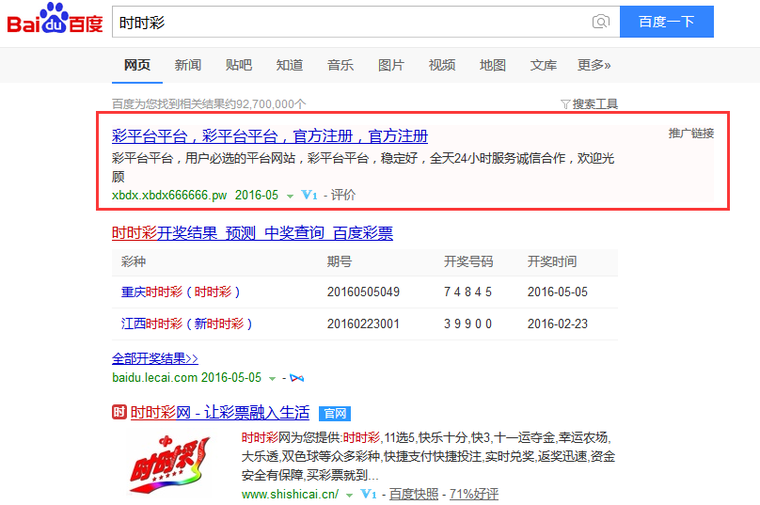The width and height of the screenshot is (760, 505).
Task: Click the red 时 favicon icon
Action: coord(119,412)
